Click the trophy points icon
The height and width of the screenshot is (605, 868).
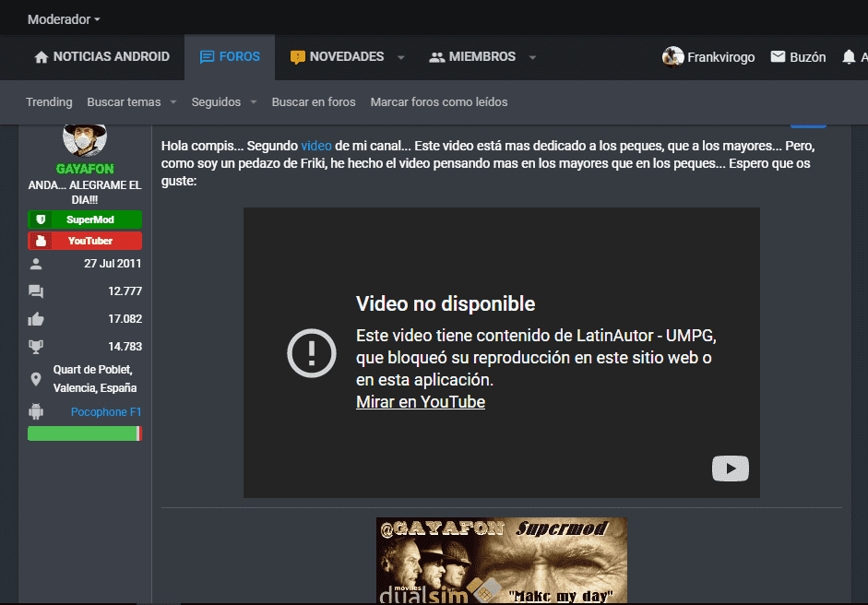pos(36,347)
